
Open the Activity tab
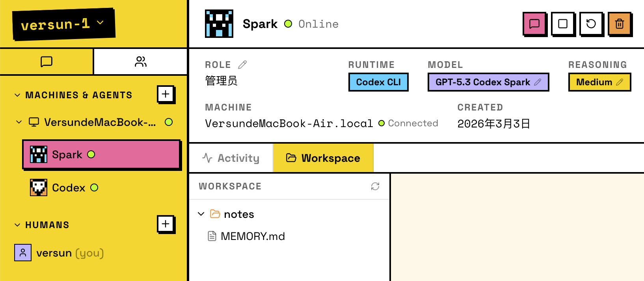231,158
